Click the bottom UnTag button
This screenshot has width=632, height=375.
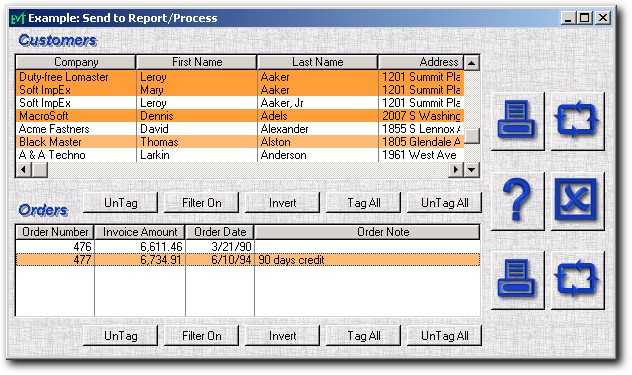(120, 335)
